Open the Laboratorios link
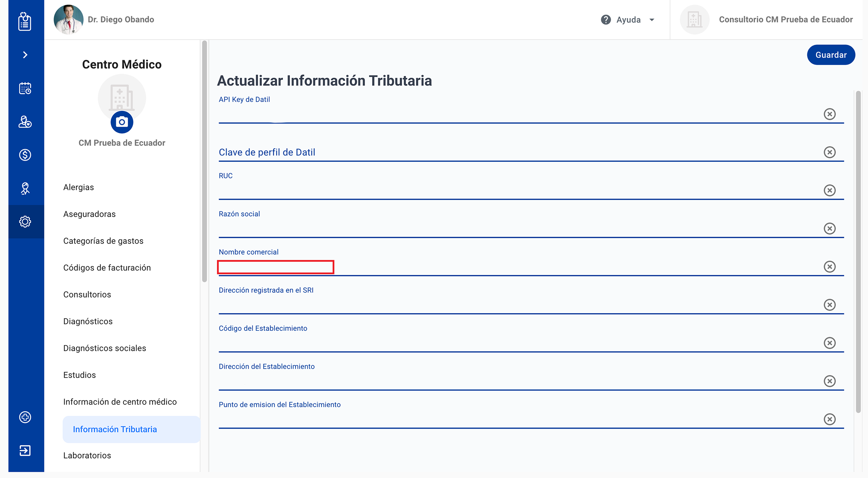This screenshot has height=478, width=868. [x=87, y=455]
